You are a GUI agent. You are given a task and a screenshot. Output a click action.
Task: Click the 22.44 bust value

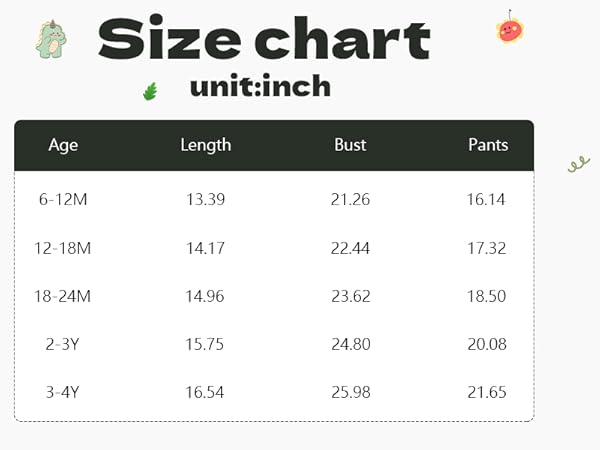point(350,247)
